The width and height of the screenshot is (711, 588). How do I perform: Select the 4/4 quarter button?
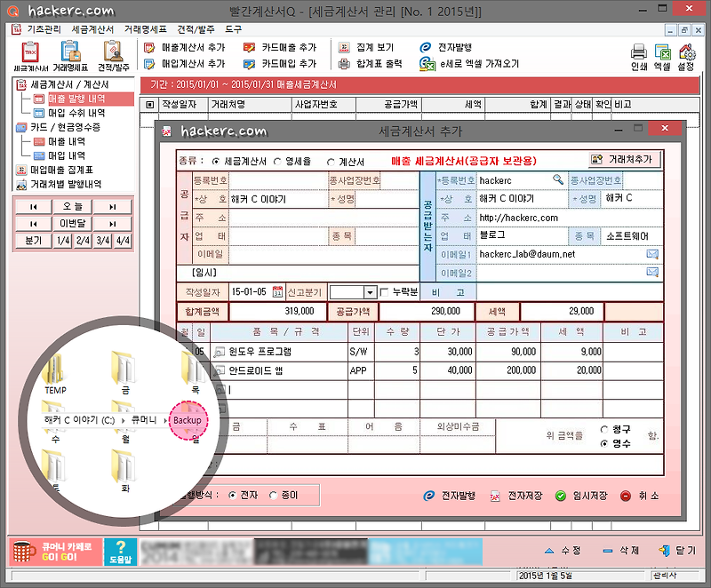point(123,240)
